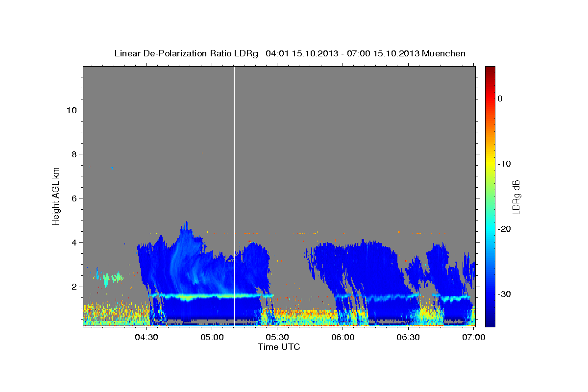Click the 05:30 time tick label
The width and height of the screenshot is (588, 392).
(x=277, y=337)
